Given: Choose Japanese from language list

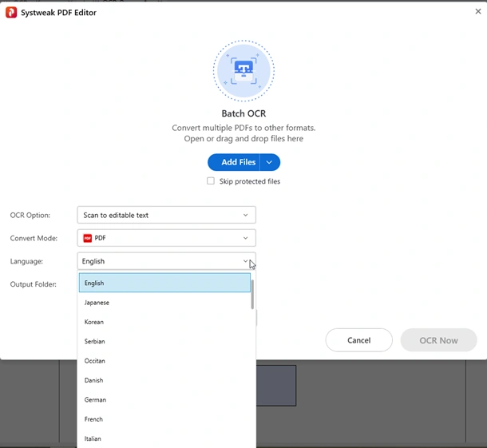Looking at the screenshot, I should click(164, 303).
